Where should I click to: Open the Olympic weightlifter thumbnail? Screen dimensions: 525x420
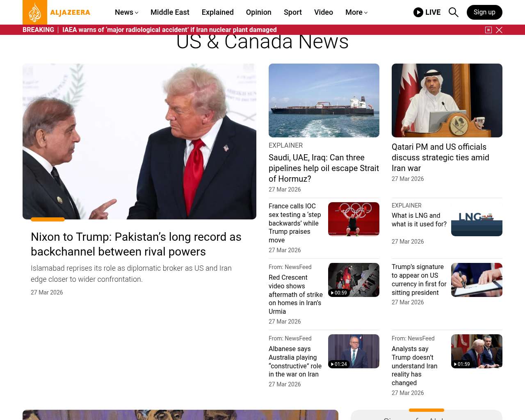click(x=353, y=219)
